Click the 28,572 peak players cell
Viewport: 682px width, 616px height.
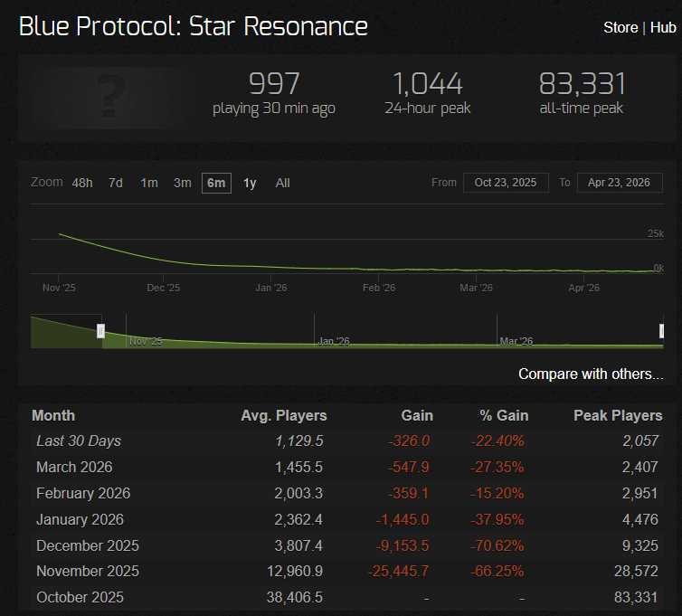(636, 571)
